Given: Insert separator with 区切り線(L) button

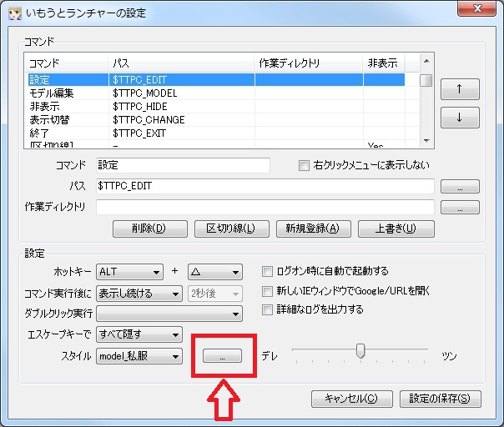Looking at the screenshot, I should point(232,229).
